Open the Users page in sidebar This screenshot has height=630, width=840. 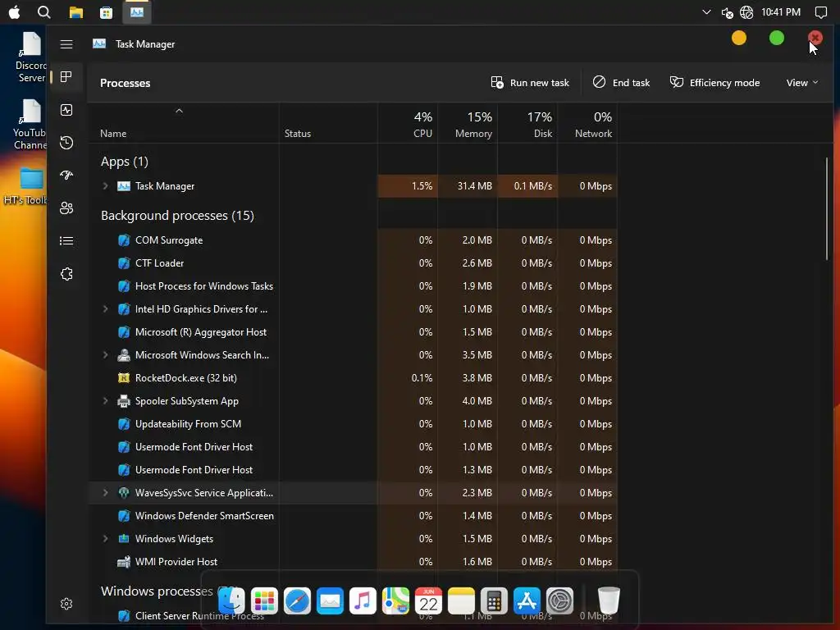click(66, 208)
